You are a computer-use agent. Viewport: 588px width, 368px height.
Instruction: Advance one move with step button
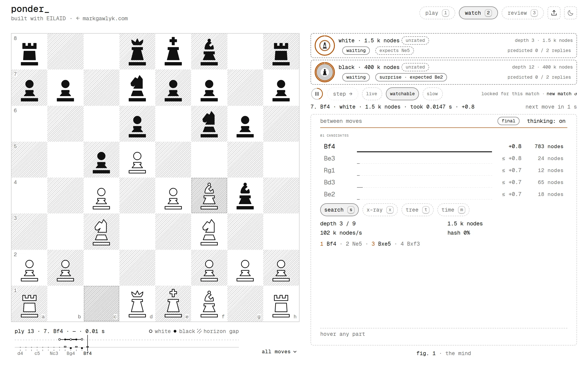point(342,94)
